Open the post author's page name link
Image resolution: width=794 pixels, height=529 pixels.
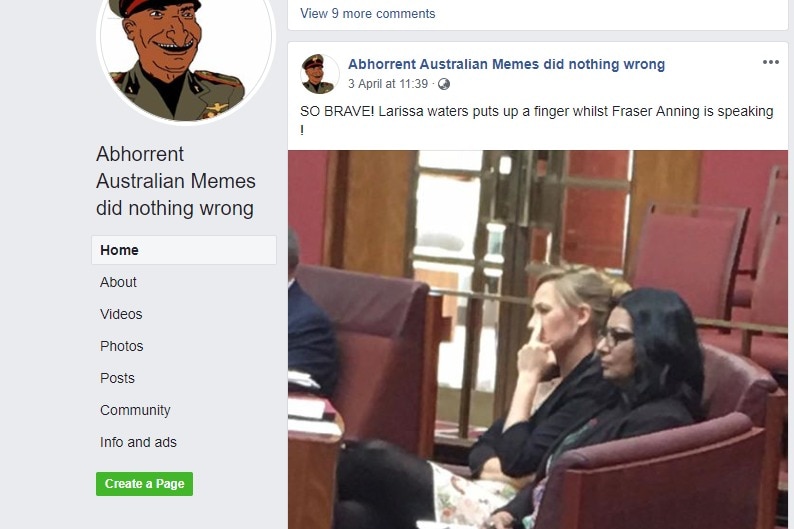point(506,64)
